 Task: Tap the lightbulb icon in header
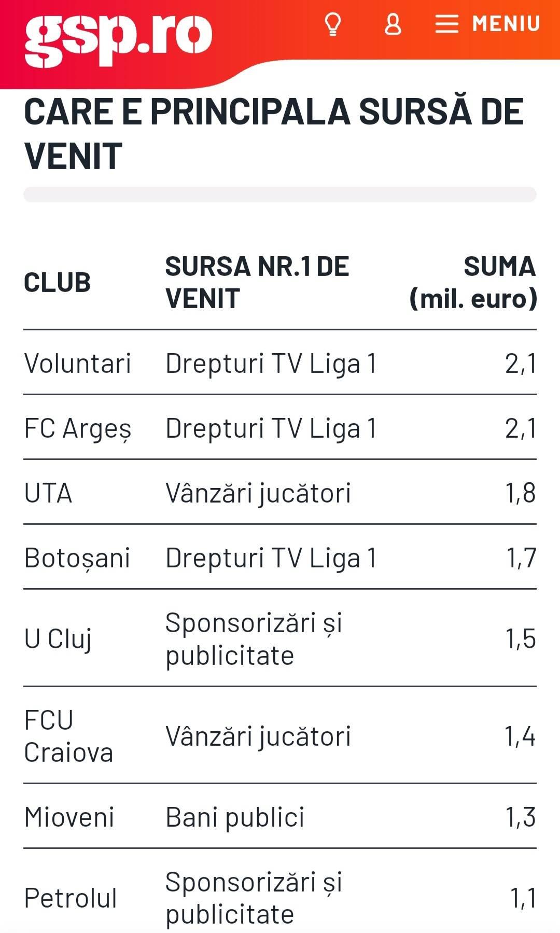click(x=332, y=24)
